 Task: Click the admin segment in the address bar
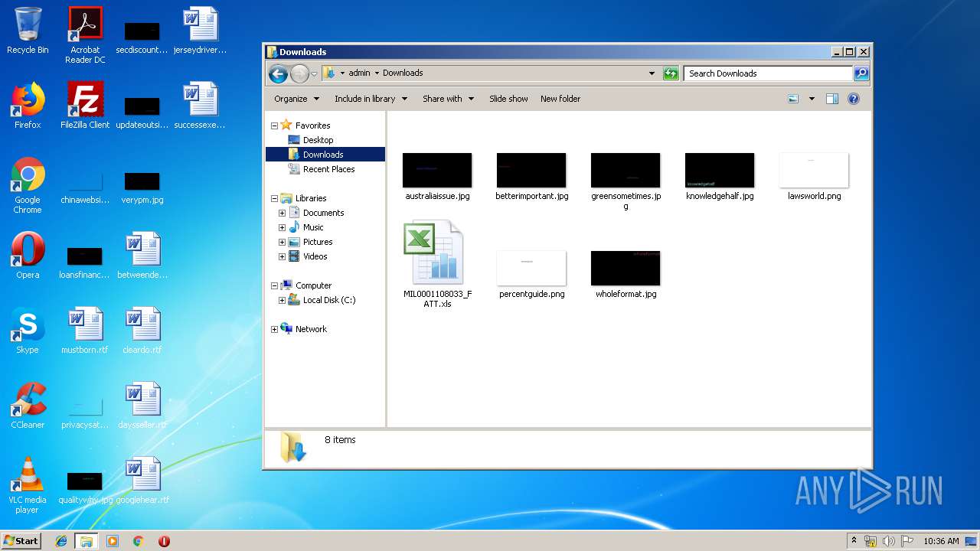click(x=359, y=73)
